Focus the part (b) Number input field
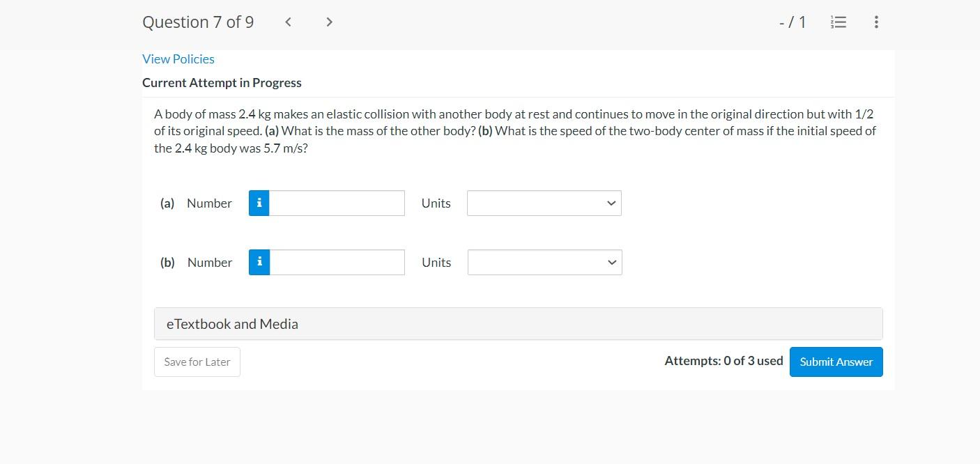 [x=337, y=263]
